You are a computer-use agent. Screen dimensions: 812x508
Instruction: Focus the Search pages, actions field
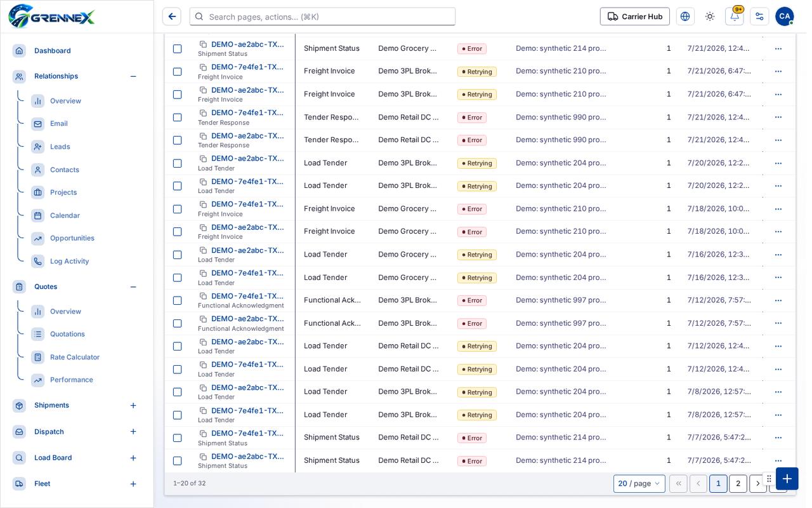pyautogui.click(x=322, y=17)
